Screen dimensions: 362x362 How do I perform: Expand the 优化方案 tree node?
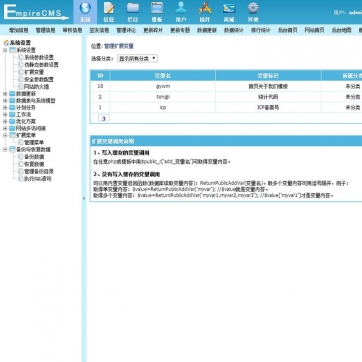tap(5, 121)
